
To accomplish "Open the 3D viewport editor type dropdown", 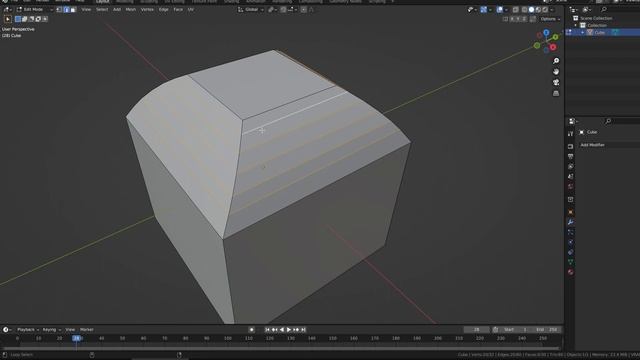I will [7, 9].
